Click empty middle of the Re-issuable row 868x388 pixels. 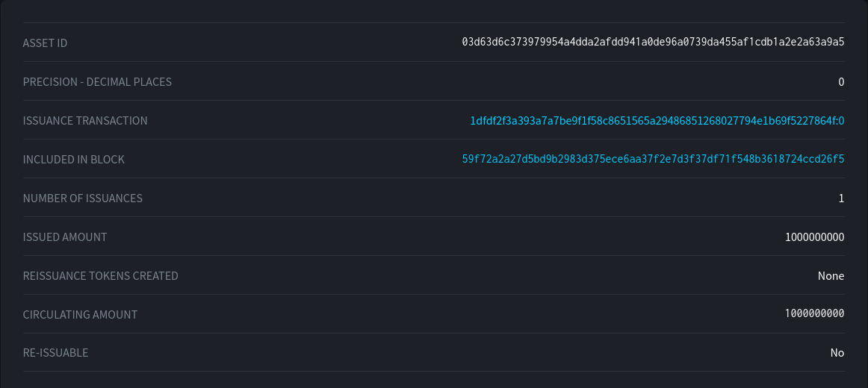448,353
